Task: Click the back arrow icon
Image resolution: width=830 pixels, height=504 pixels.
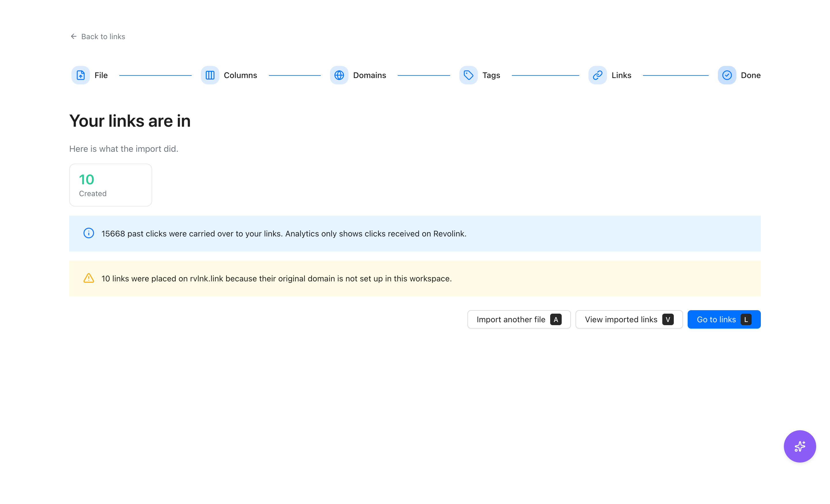Action: (74, 36)
